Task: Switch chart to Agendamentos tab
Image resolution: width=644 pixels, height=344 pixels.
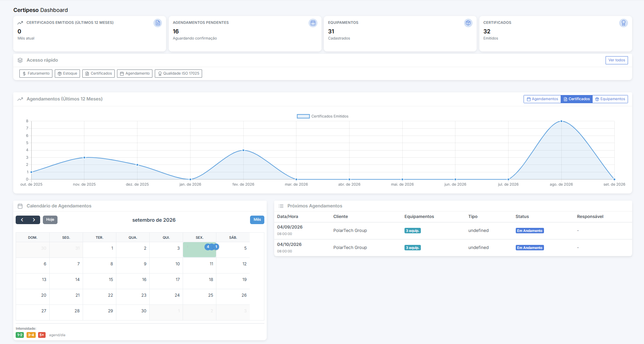Action: pos(542,99)
